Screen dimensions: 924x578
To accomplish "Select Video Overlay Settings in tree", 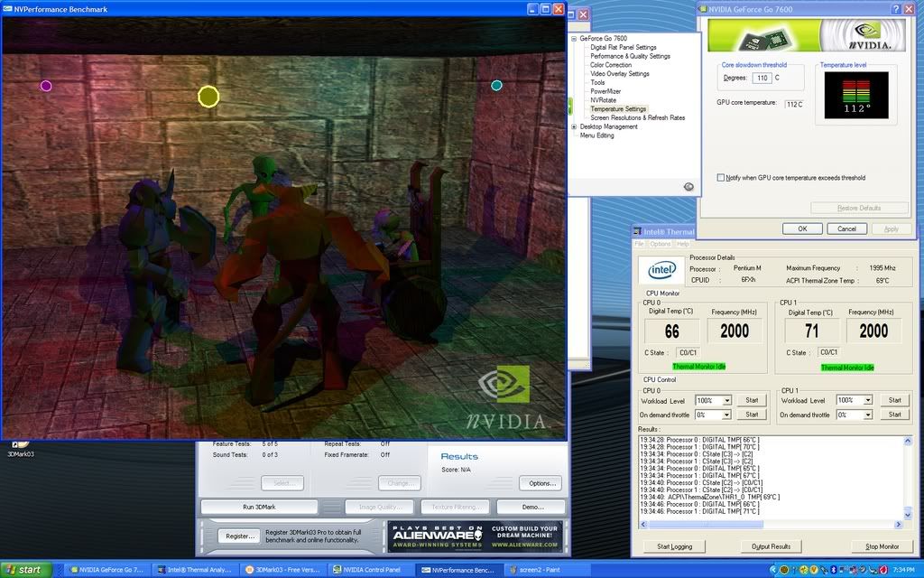I will tap(619, 74).
